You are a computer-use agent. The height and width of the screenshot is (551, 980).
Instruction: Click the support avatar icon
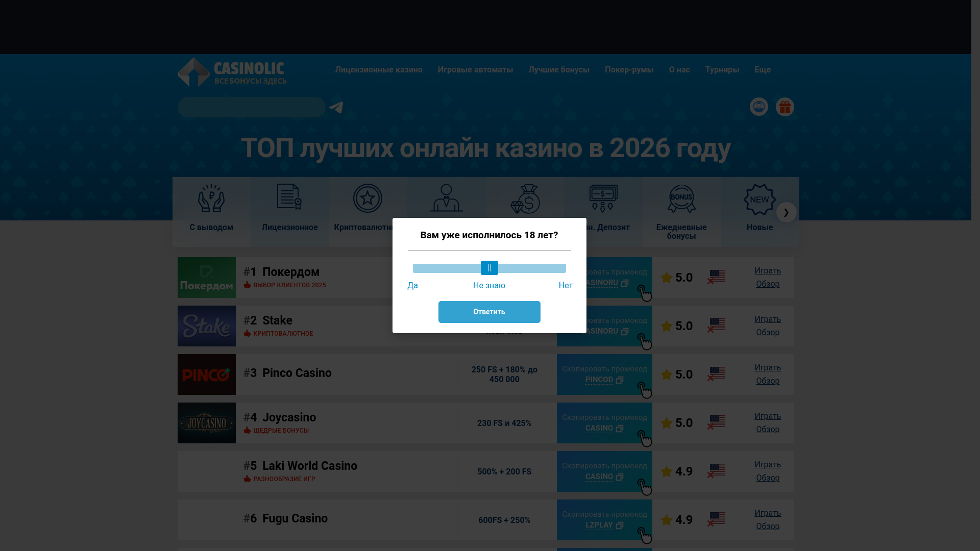tap(759, 107)
